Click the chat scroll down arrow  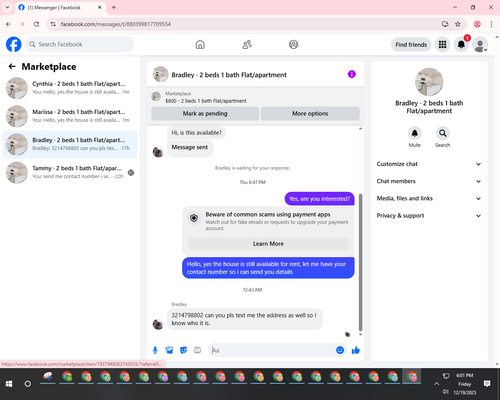tap(360, 334)
